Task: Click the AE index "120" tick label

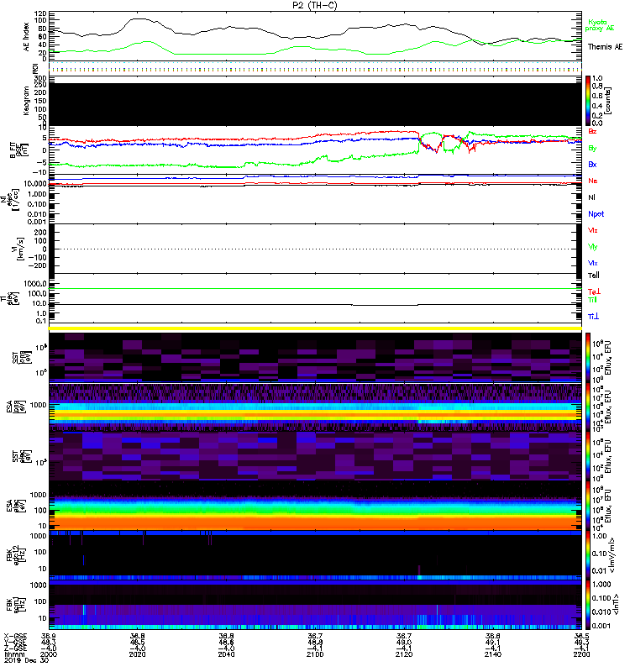Action: tap(39, 13)
